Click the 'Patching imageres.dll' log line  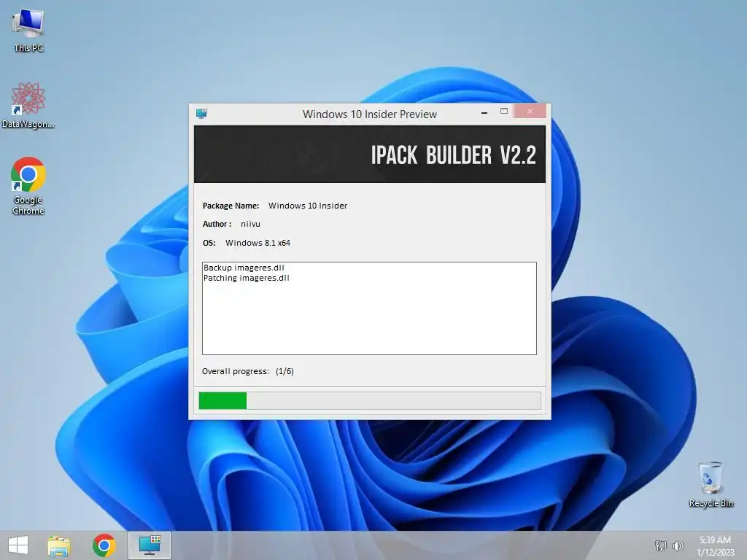point(247,278)
